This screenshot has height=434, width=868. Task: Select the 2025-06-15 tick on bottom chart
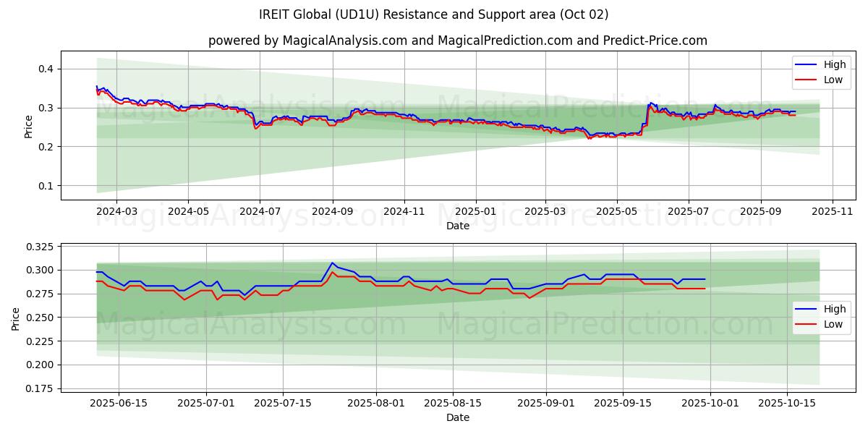tap(119, 404)
